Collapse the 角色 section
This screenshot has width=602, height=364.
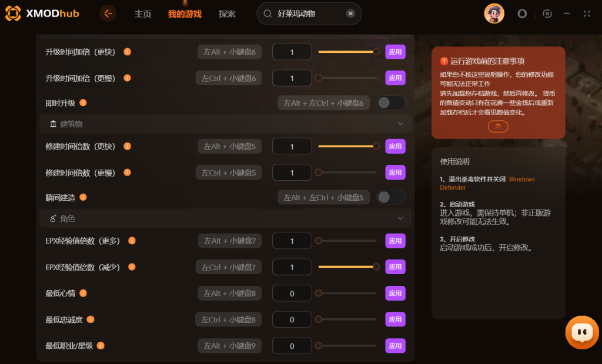click(400, 218)
